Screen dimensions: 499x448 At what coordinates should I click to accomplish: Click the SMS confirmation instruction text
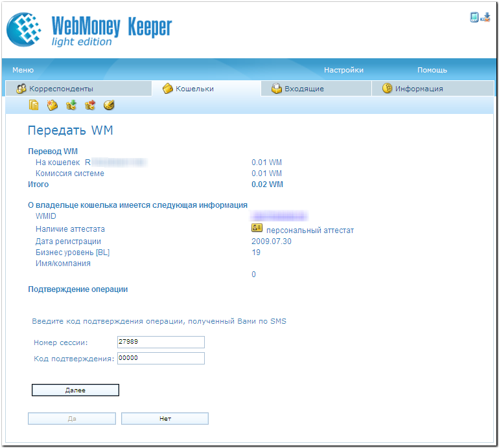tap(159, 321)
